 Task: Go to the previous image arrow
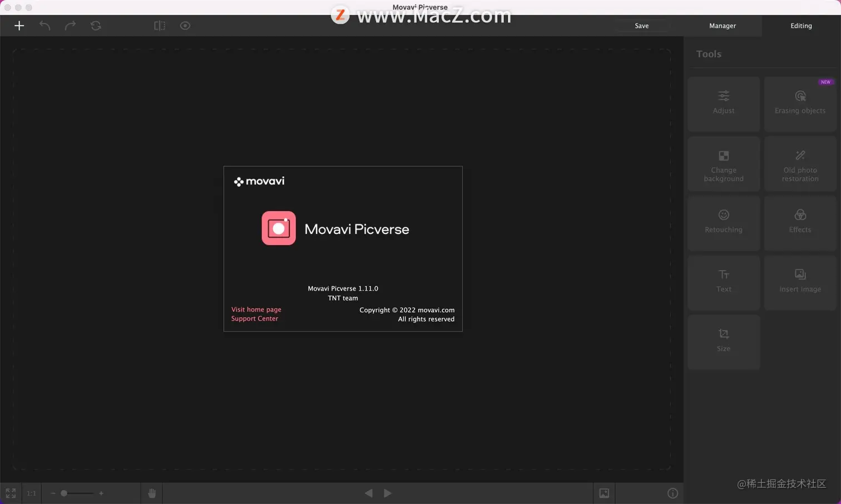click(x=368, y=493)
